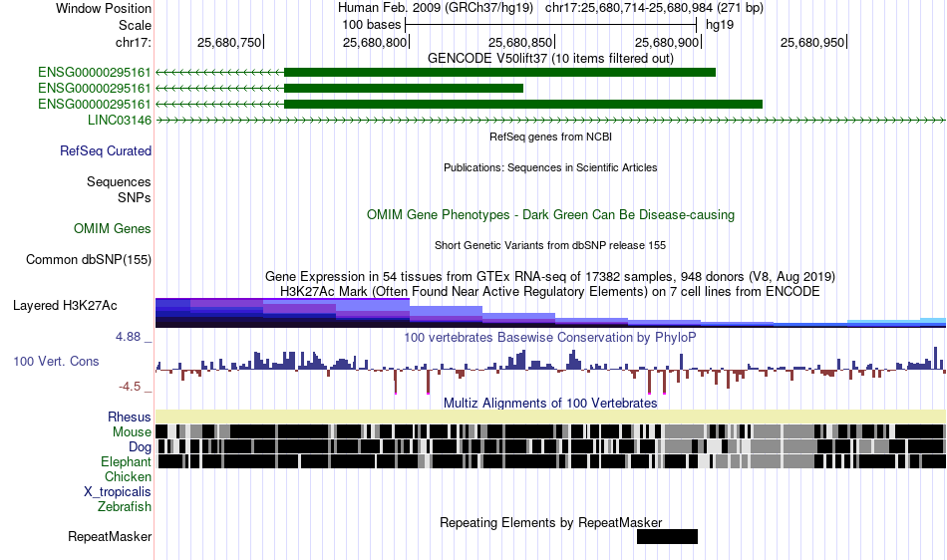Open the RefSeq Curated track label

tap(106, 150)
